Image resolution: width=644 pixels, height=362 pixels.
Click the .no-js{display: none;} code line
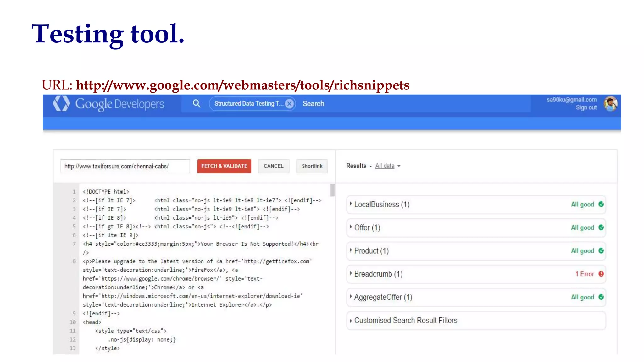click(x=142, y=340)
